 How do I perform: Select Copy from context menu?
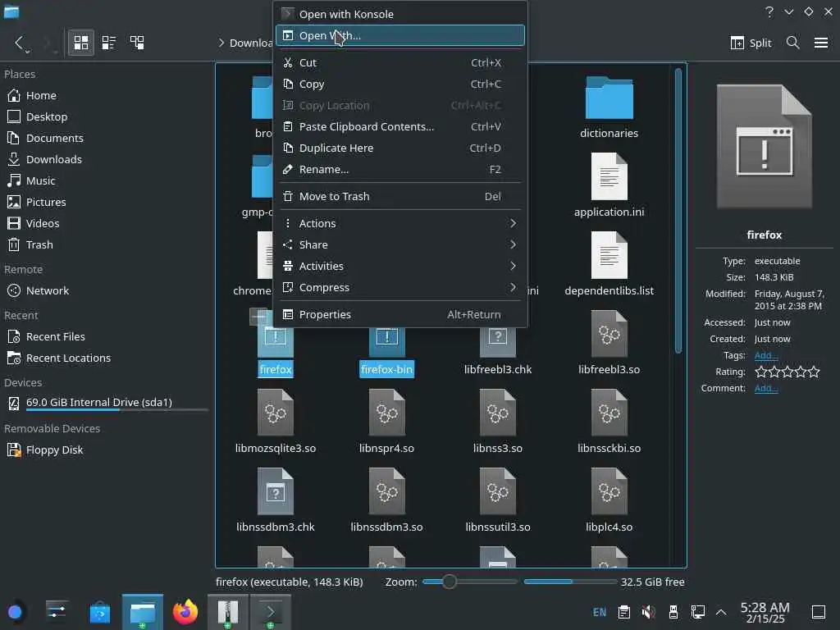coord(399,84)
